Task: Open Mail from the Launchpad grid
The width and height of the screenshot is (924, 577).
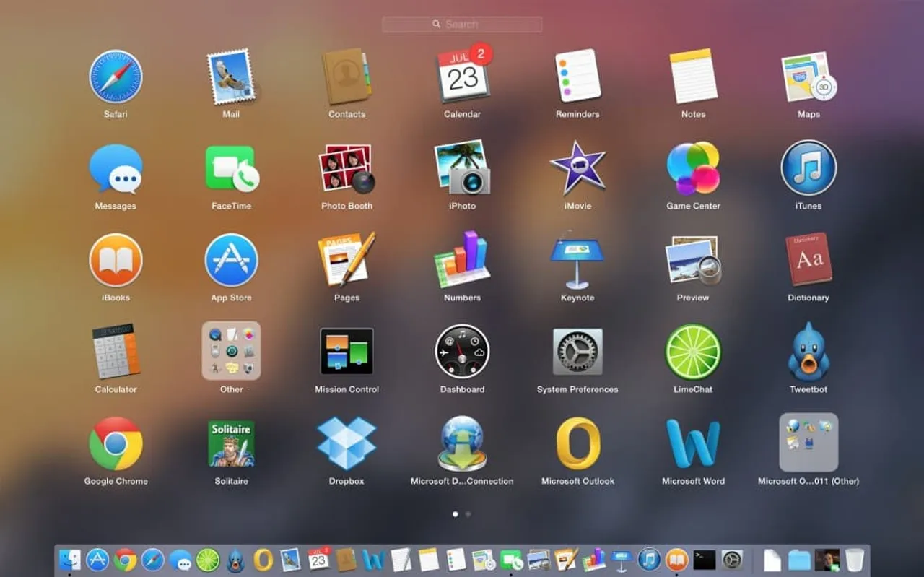Action: tap(231, 77)
